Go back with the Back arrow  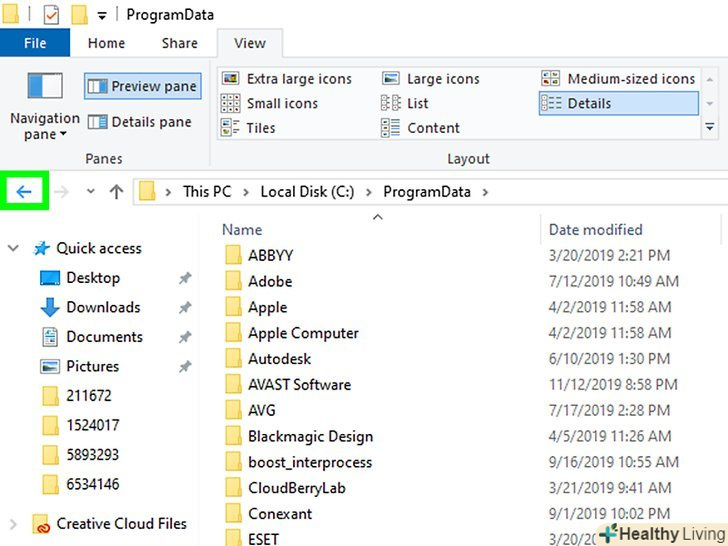point(24,191)
